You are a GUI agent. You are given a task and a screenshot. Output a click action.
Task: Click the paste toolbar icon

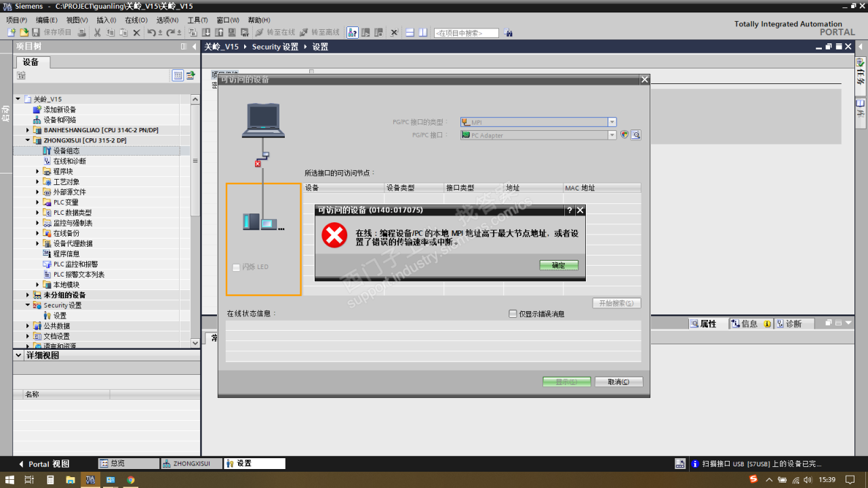click(123, 33)
